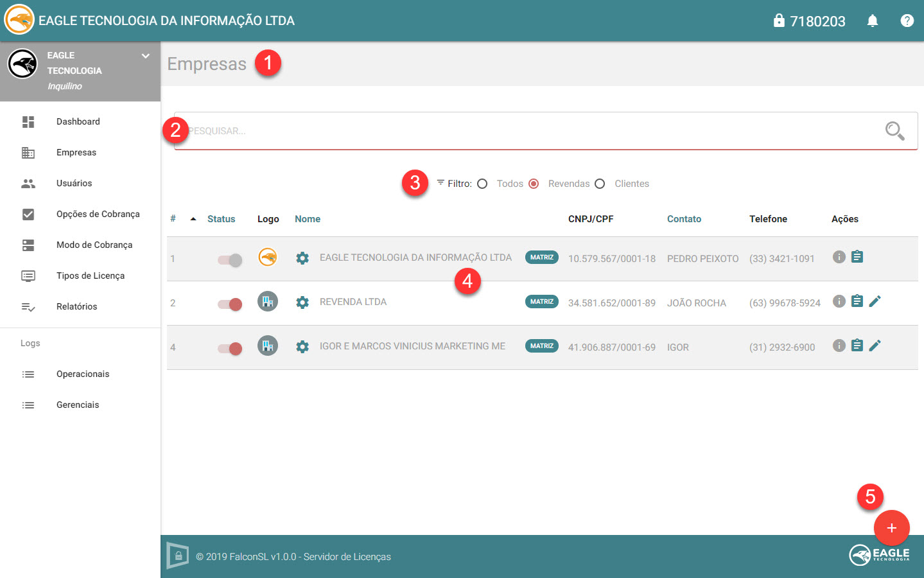Select the Todos filter radio button
The width and height of the screenshot is (924, 578).
tap(482, 184)
